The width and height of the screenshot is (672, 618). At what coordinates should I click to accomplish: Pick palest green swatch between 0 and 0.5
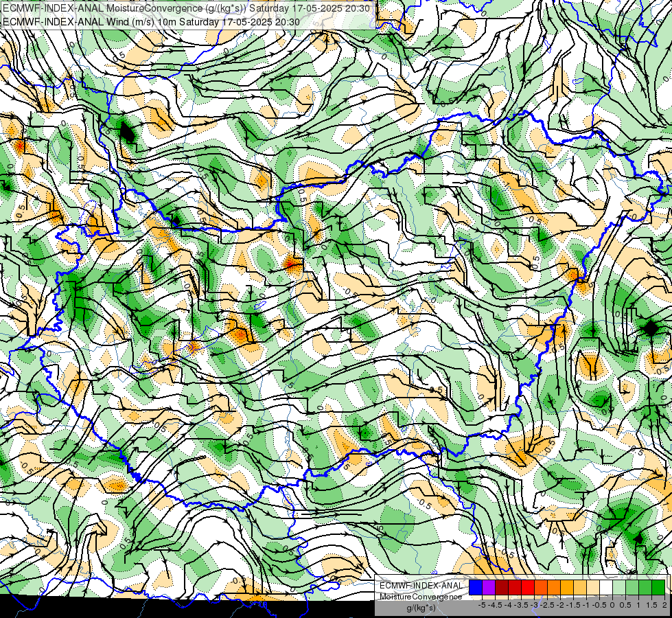pyautogui.click(x=619, y=587)
